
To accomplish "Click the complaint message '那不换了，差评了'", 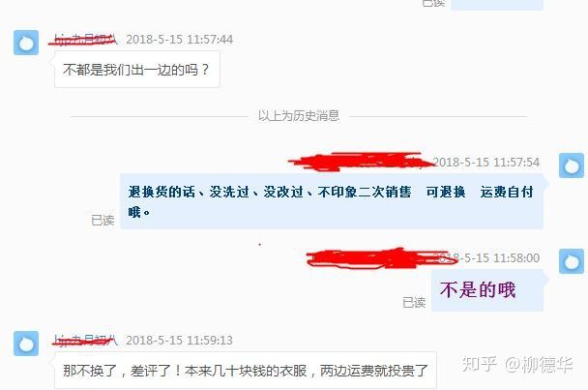I will point(246,371).
